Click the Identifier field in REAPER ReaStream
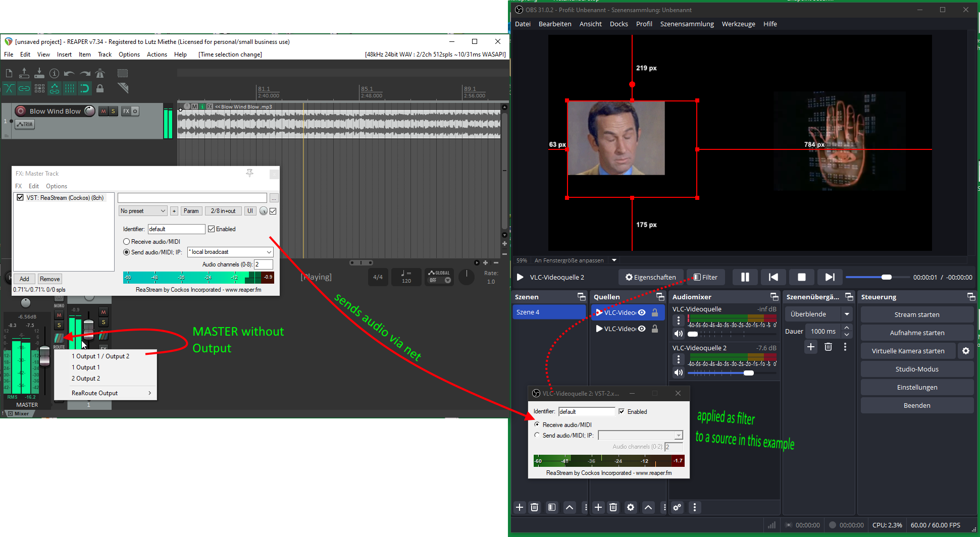 176,229
